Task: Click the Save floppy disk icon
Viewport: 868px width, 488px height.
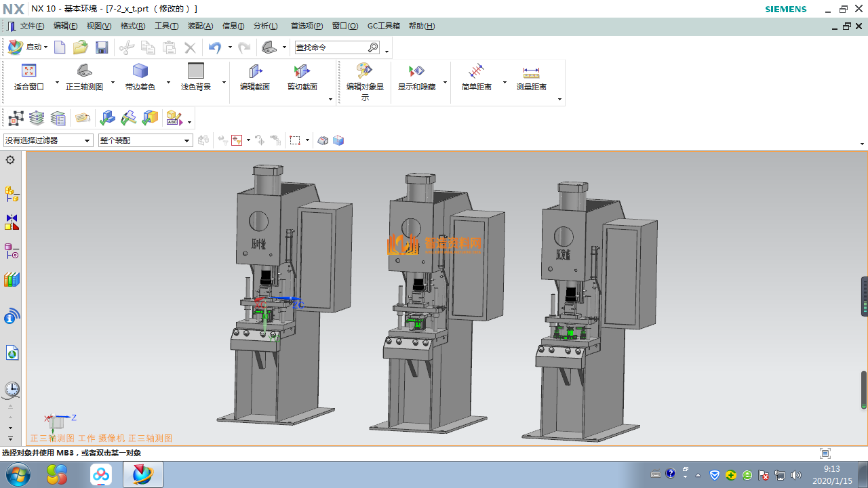Action: [102, 47]
